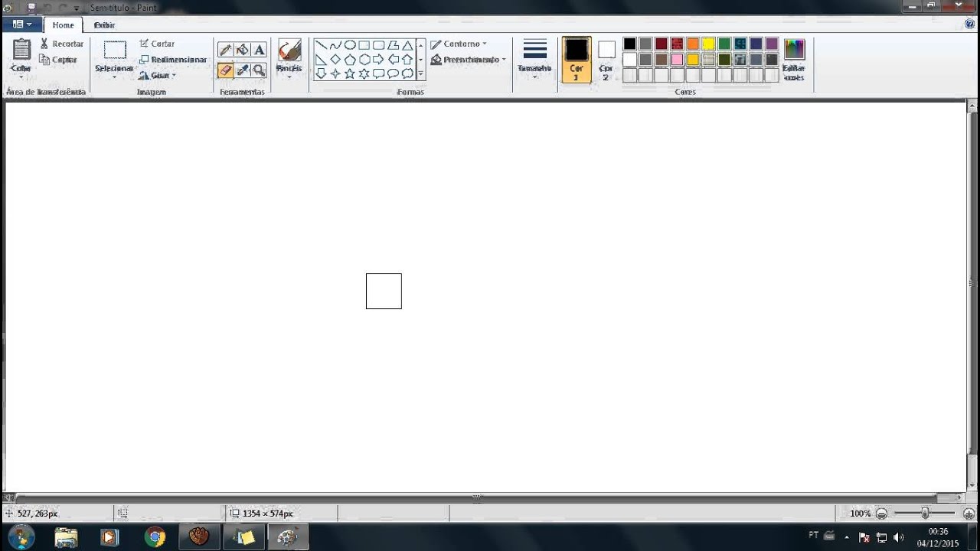The width and height of the screenshot is (980, 551).
Task: Activate Cor 2 background color
Action: pyautogui.click(x=606, y=60)
